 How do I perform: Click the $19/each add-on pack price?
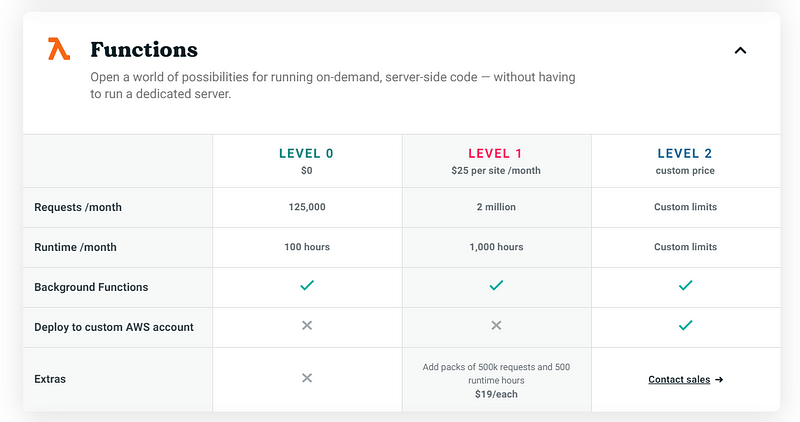[496, 395]
